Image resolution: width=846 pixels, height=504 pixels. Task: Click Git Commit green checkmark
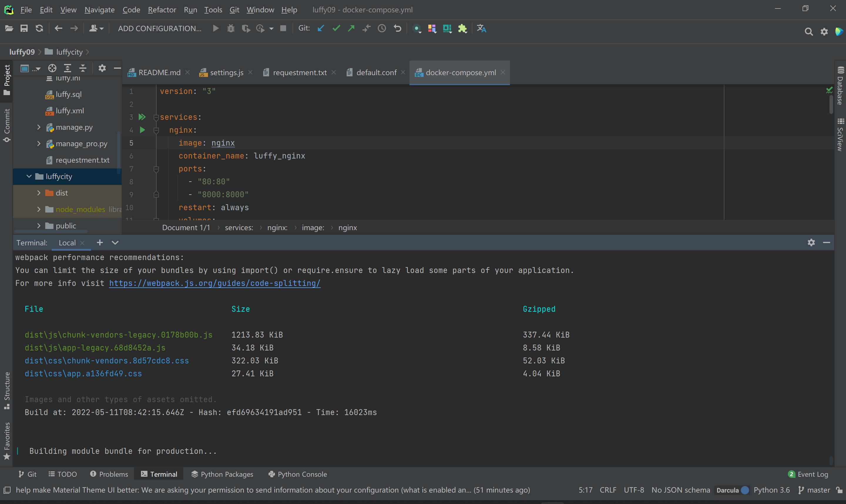click(x=336, y=28)
